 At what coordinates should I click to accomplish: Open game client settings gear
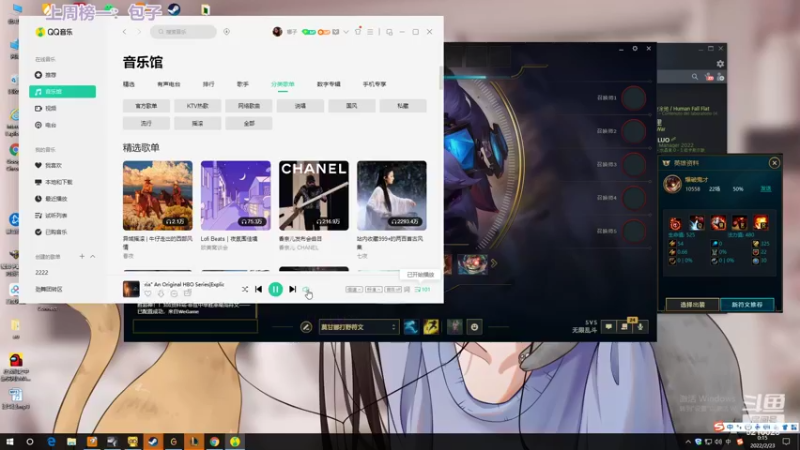pos(635,48)
